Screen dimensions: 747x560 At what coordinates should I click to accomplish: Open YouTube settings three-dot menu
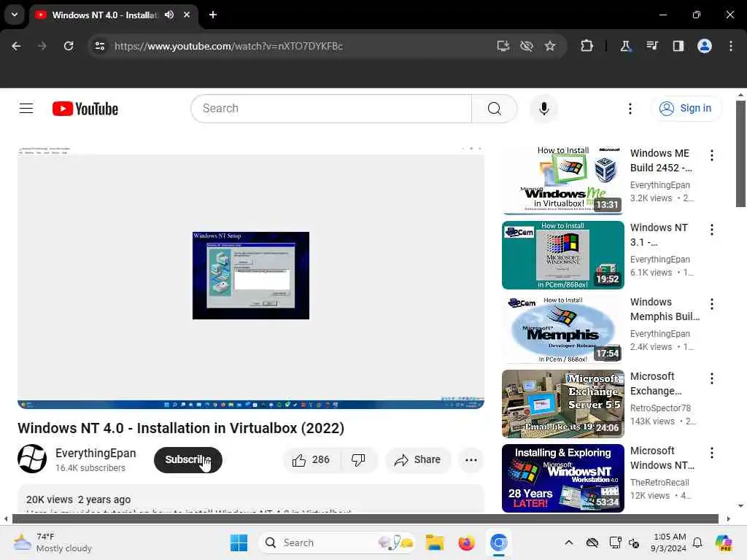pyautogui.click(x=630, y=109)
